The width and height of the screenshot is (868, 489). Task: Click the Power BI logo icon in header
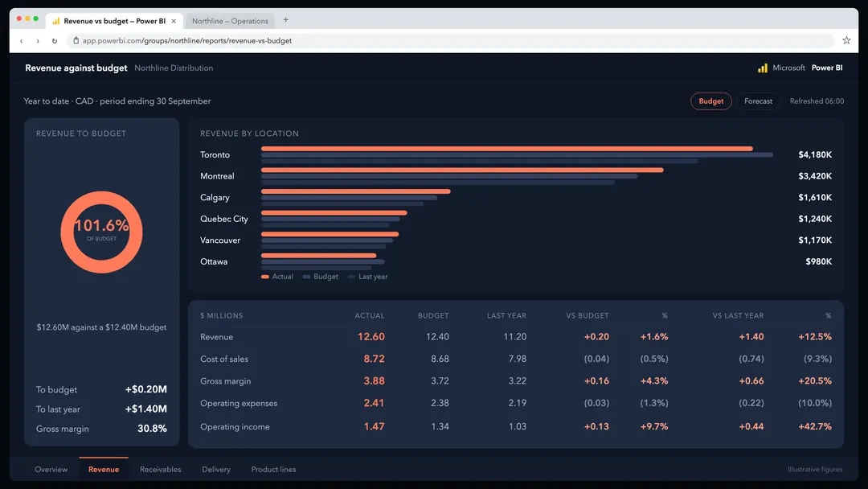[x=763, y=68]
